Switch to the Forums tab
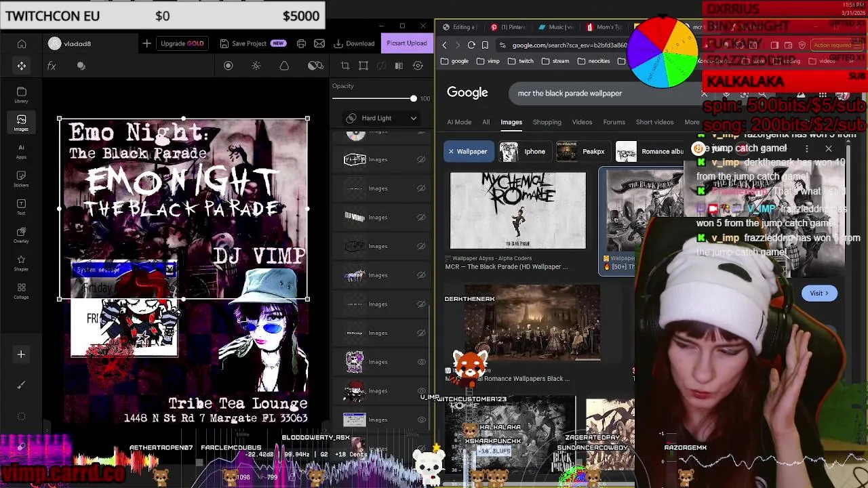Viewport: 868px width, 488px height. coord(614,122)
